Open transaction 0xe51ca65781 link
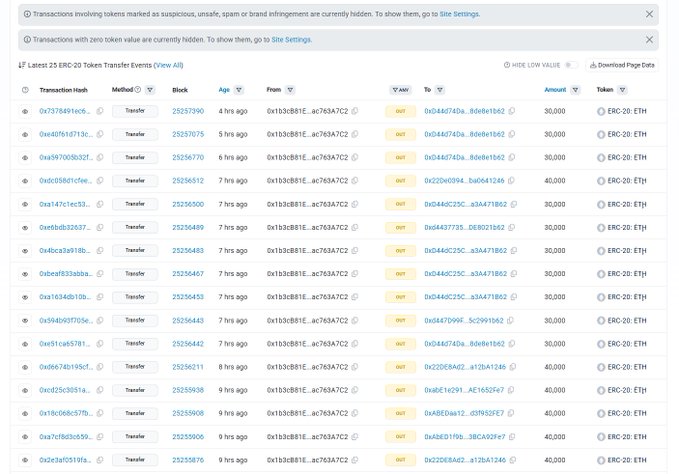This screenshot has width=679, height=474. 65,344
